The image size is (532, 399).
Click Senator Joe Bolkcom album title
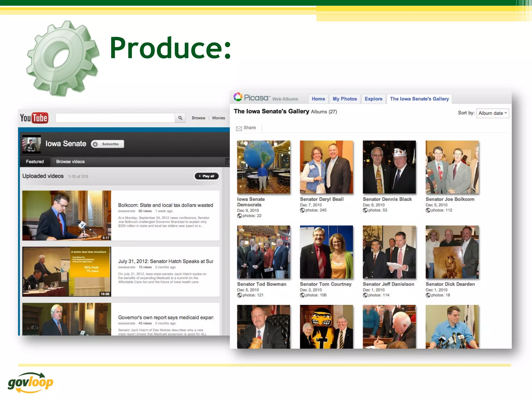(450, 199)
